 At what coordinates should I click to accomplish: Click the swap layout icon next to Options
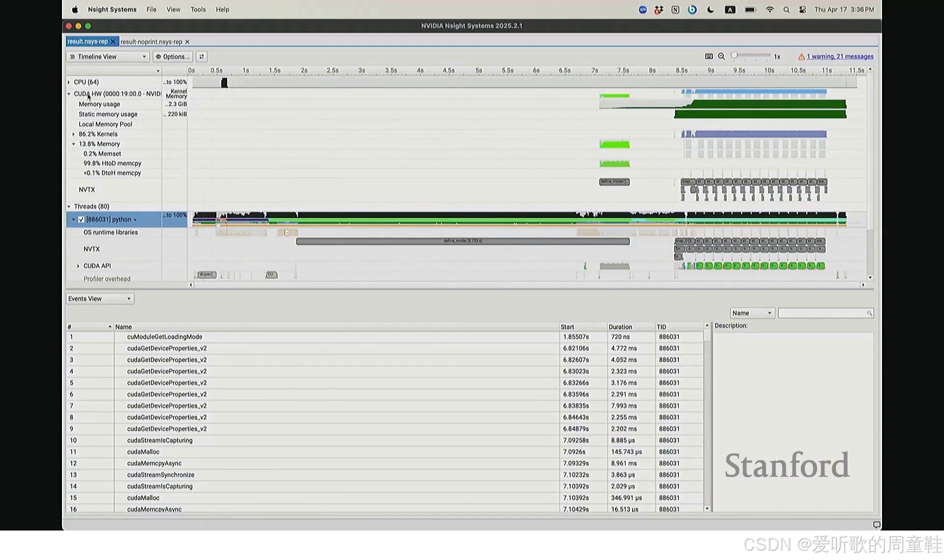tap(202, 56)
